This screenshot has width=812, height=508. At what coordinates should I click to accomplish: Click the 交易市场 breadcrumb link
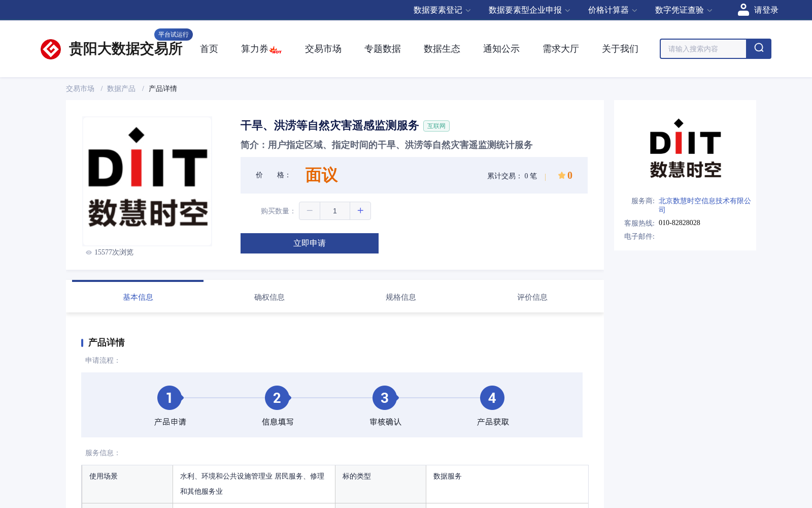pyautogui.click(x=80, y=88)
